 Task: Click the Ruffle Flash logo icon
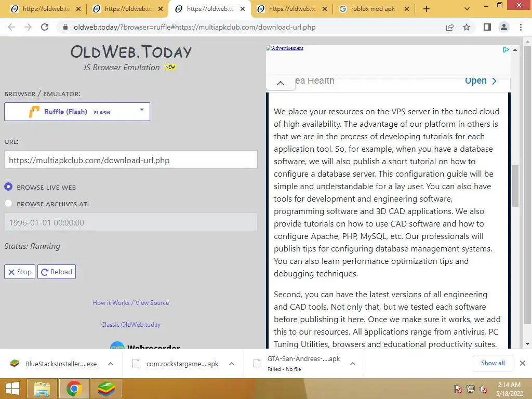(34, 112)
